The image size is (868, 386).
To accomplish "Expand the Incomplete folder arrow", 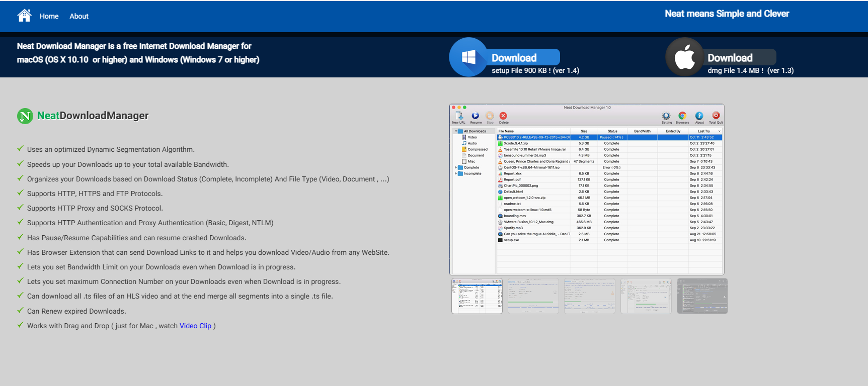I will (456, 173).
